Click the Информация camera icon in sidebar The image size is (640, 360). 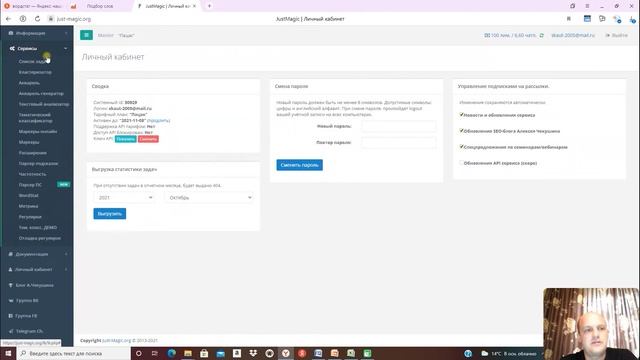pyautogui.click(x=11, y=33)
